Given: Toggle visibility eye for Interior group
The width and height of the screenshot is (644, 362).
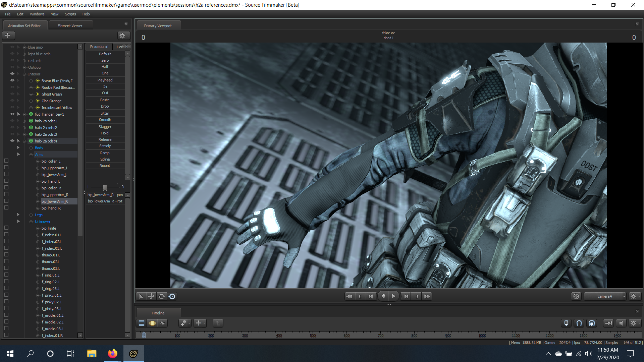Looking at the screenshot, I should click(12, 74).
